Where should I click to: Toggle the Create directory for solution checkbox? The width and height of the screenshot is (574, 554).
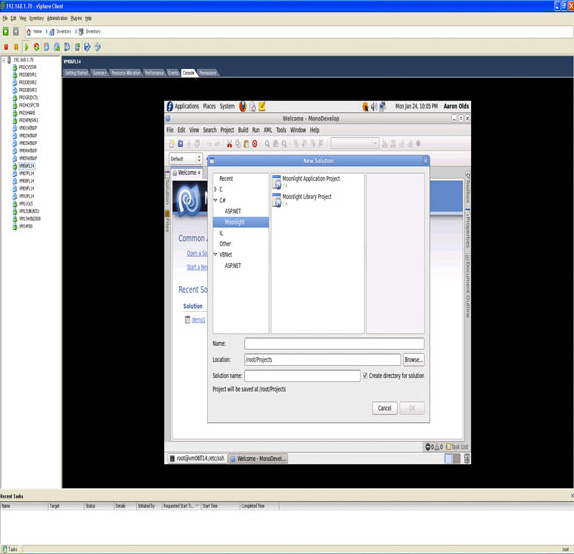pos(365,376)
